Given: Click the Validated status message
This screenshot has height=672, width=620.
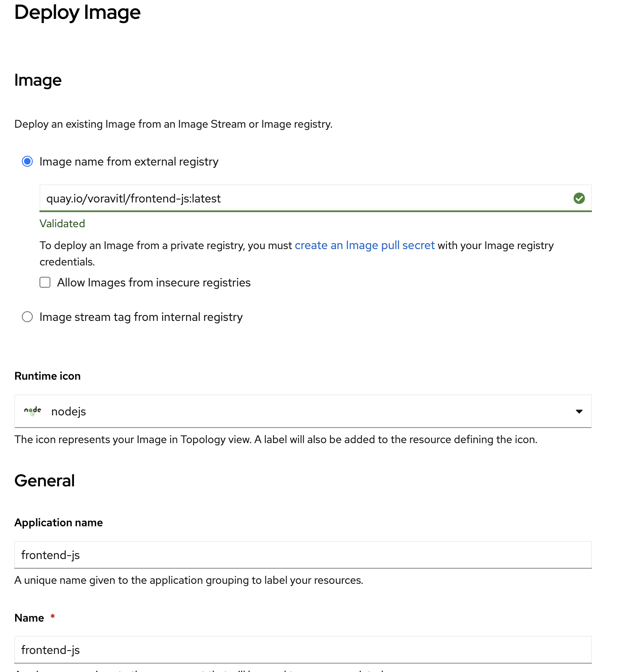Looking at the screenshot, I should pyautogui.click(x=62, y=223).
